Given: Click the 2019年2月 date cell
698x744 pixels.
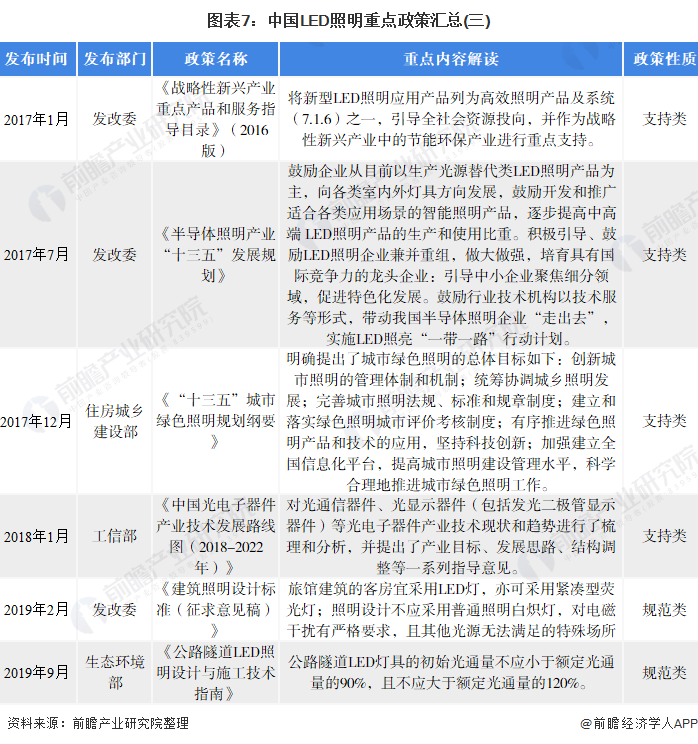Looking at the screenshot, I should click(x=37, y=609).
